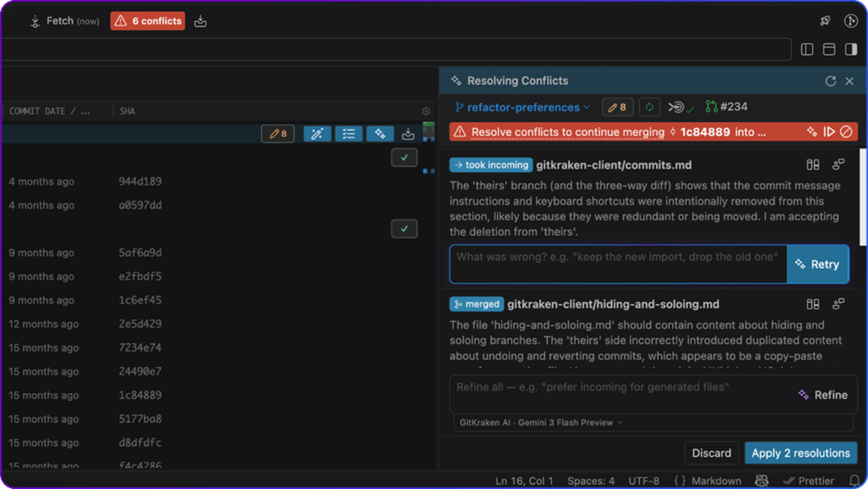Click the AI sparkle icon in graph row
Viewport: 868px width, 489px height.
point(380,134)
